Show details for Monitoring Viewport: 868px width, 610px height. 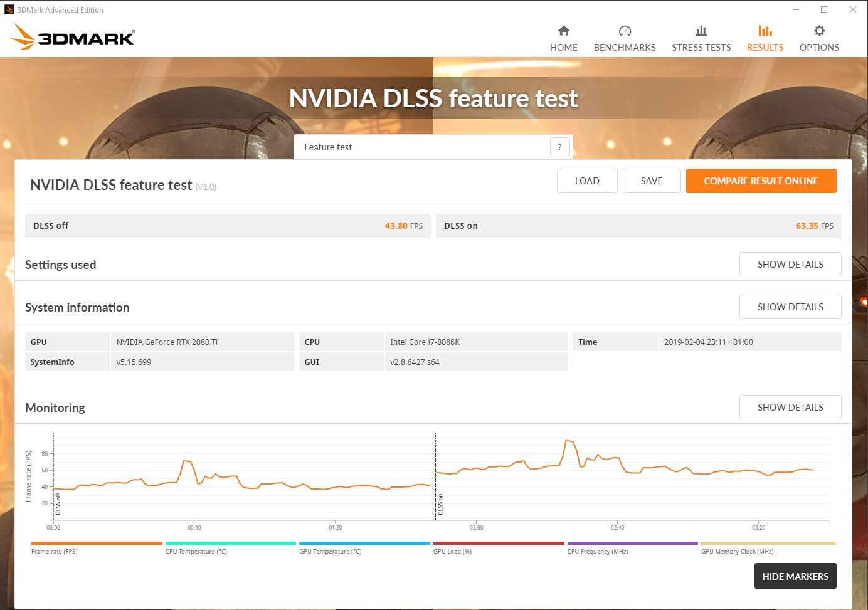click(x=790, y=408)
